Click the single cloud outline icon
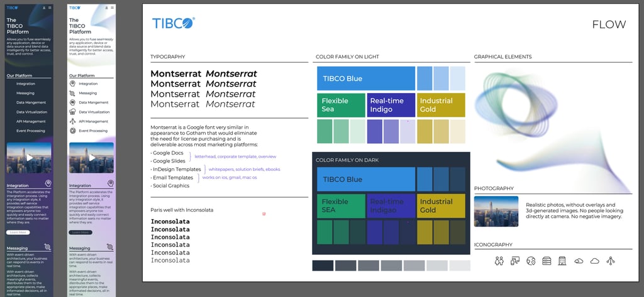Screen dimensions: 644x297 594,261
